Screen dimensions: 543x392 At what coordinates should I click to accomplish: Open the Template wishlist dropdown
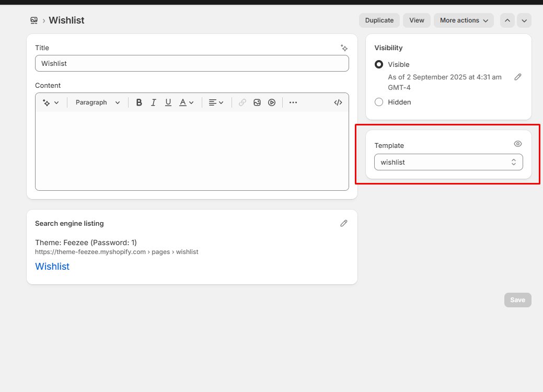tap(448, 162)
